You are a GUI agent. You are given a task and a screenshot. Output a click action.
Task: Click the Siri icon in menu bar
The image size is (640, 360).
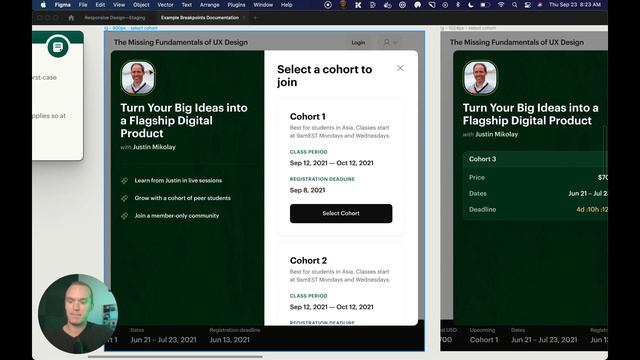coord(540,5)
